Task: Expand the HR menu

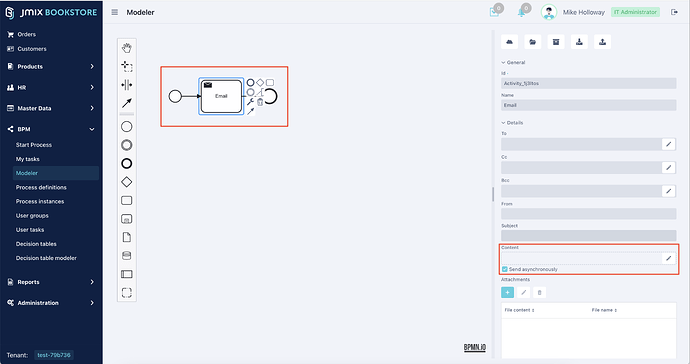Action: (51, 88)
